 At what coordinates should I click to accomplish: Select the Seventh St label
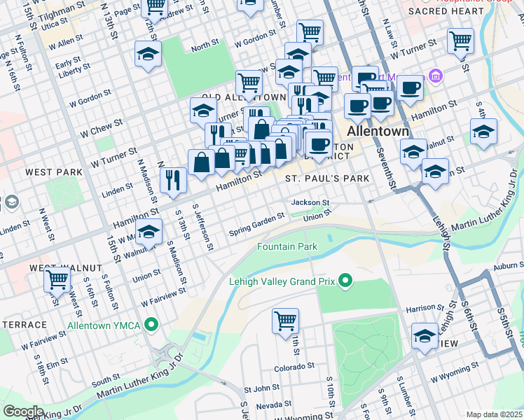(386, 169)
